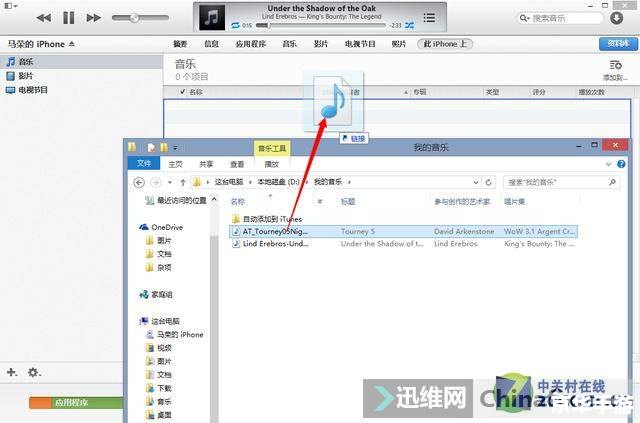Open the 影片 tab in device bar
Viewport: 640px width, 423px height.
tap(321, 44)
